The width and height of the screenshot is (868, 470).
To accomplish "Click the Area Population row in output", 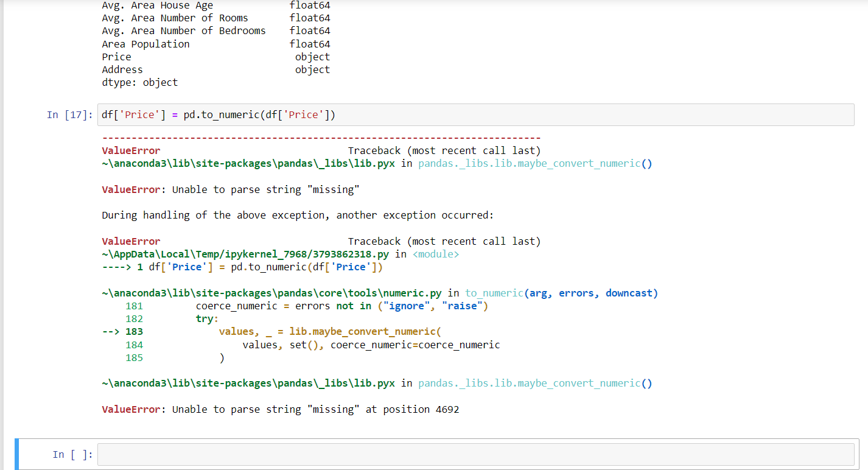I will 145,43.
